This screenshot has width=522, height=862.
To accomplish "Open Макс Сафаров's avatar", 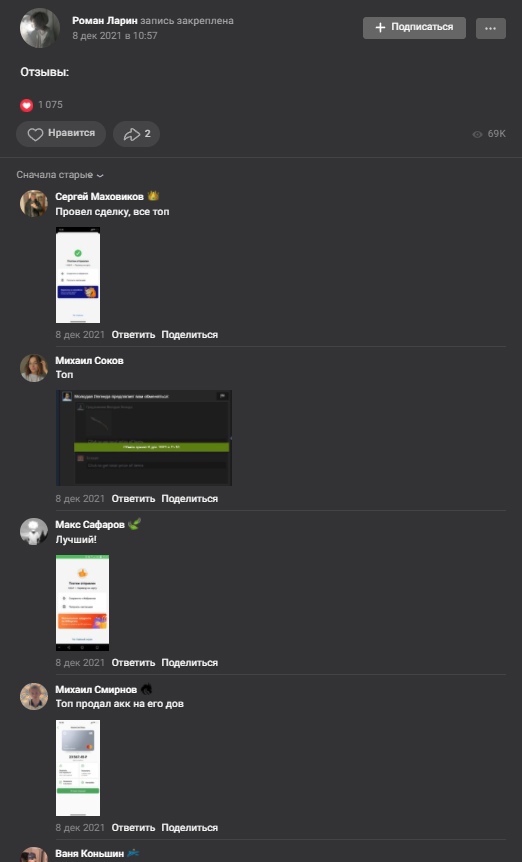I will pos(34,532).
